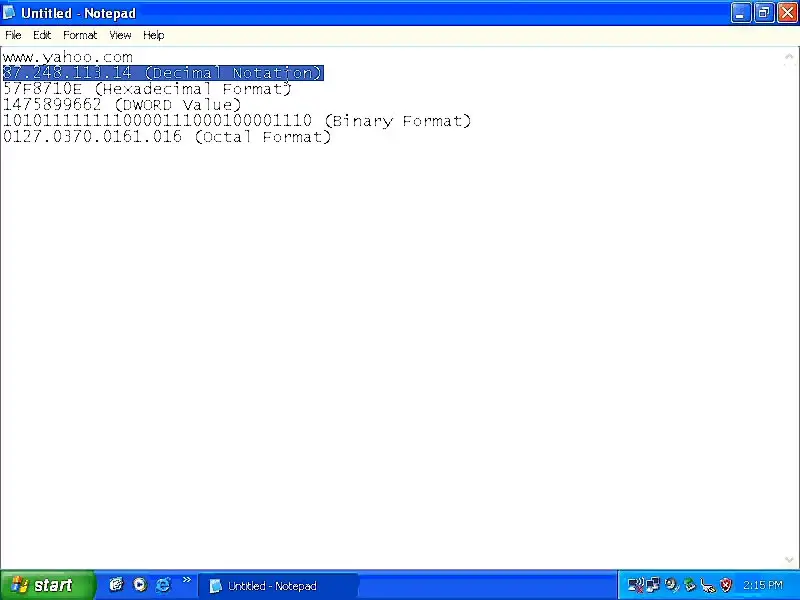Viewport: 800px width, 600px height.
Task: Launch Show Desktop from Quick Launch
Action: click(116, 584)
